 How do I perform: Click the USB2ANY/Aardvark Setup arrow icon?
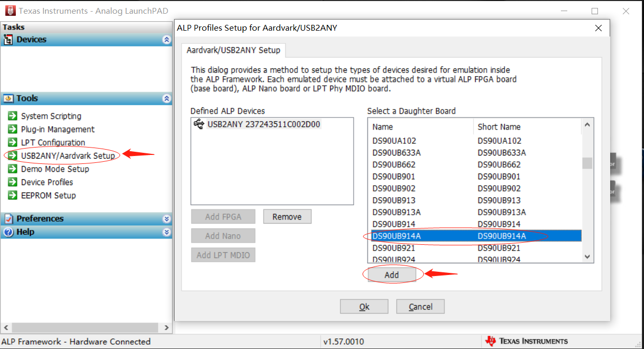point(13,155)
